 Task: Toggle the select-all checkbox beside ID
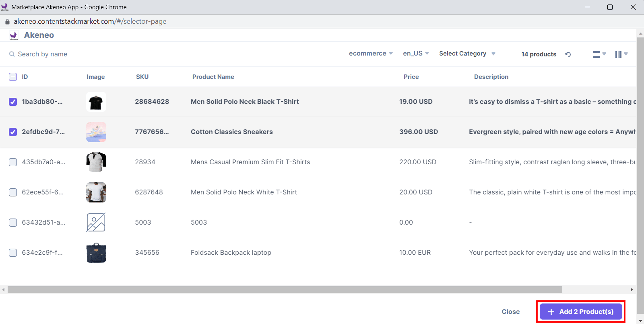click(13, 77)
